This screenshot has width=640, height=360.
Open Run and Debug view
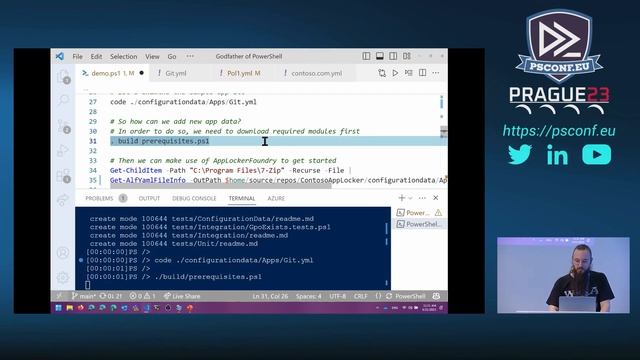pyautogui.click(x=63, y=151)
